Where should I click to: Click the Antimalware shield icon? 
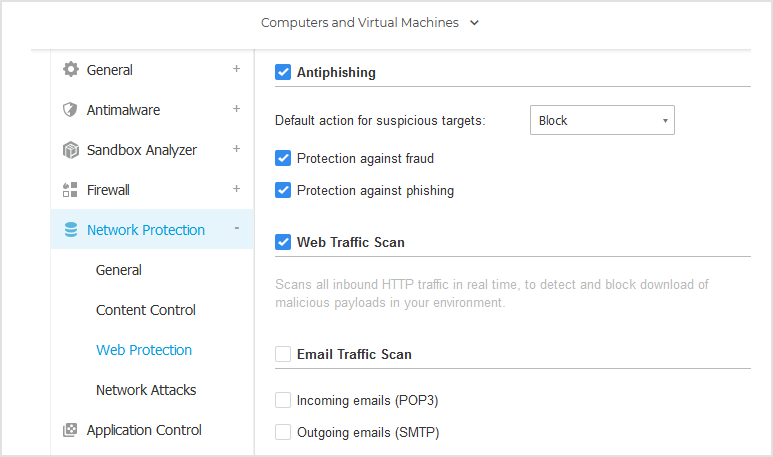tap(70, 110)
